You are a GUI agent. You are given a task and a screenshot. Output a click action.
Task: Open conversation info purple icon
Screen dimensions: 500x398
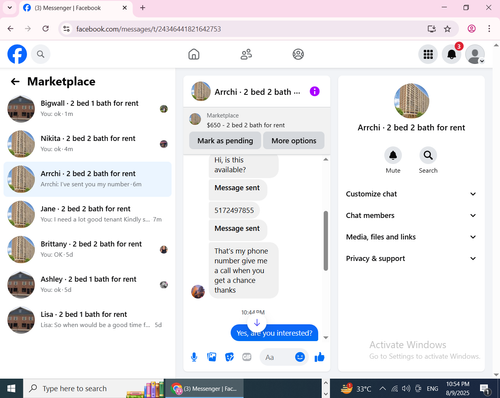(x=314, y=91)
